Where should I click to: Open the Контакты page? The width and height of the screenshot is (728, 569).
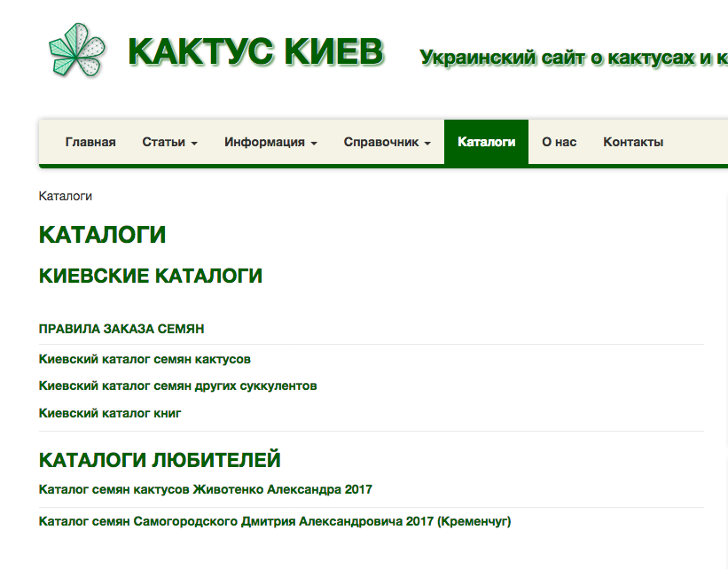coord(633,142)
